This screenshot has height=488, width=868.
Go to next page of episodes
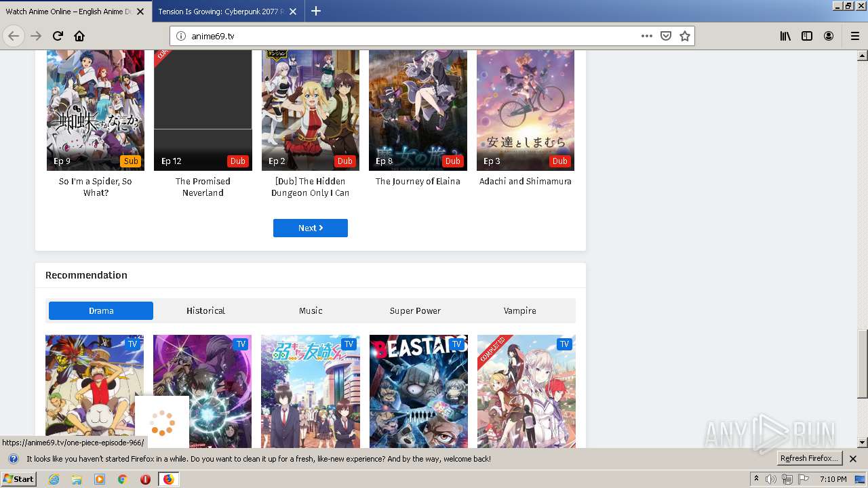coord(311,228)
